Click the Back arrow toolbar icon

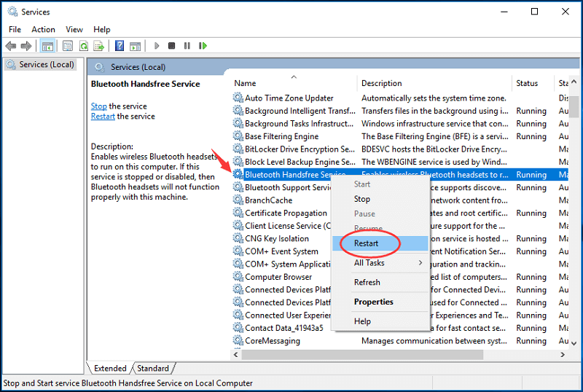(x=11, y=46)
